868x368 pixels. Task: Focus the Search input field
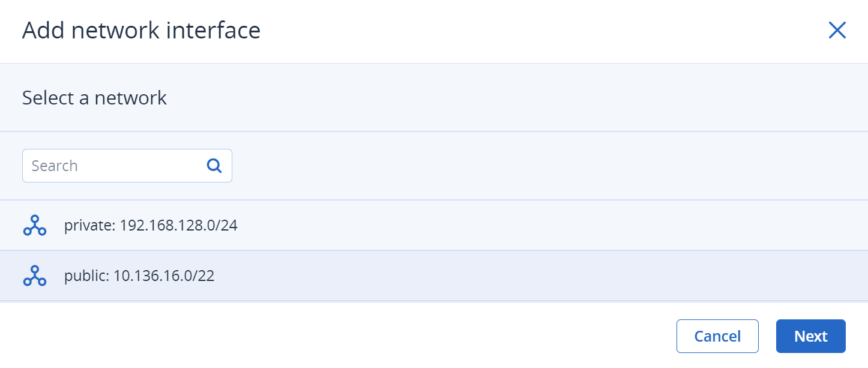point(127,166)
